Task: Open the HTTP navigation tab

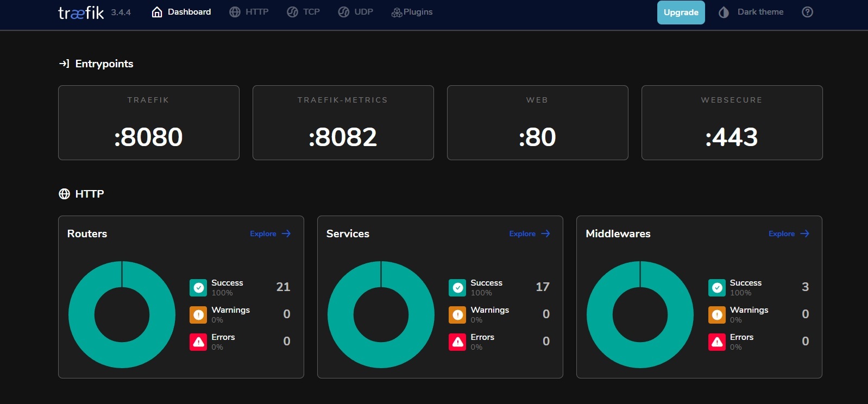Action: point(249,12)
